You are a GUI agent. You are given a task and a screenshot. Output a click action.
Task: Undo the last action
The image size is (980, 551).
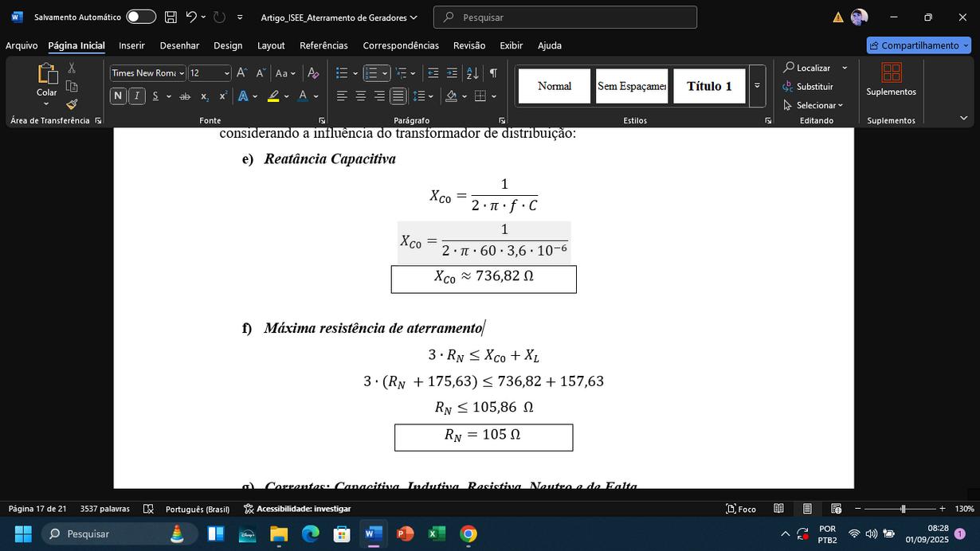[191, 17]
